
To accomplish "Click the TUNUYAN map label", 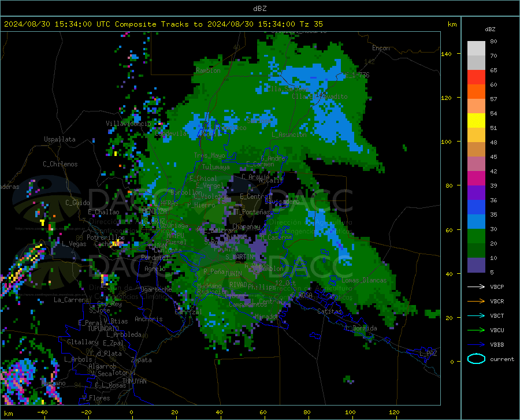I will [x=134, y=381].
